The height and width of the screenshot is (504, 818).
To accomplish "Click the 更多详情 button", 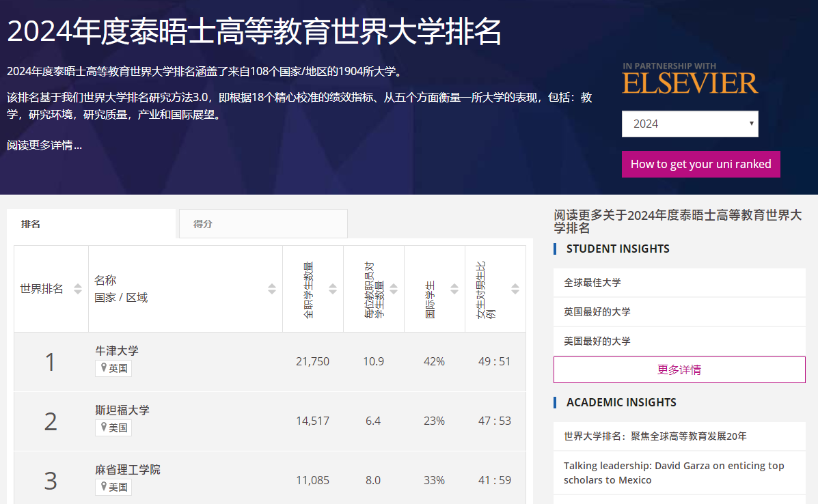I will point(679,369).
